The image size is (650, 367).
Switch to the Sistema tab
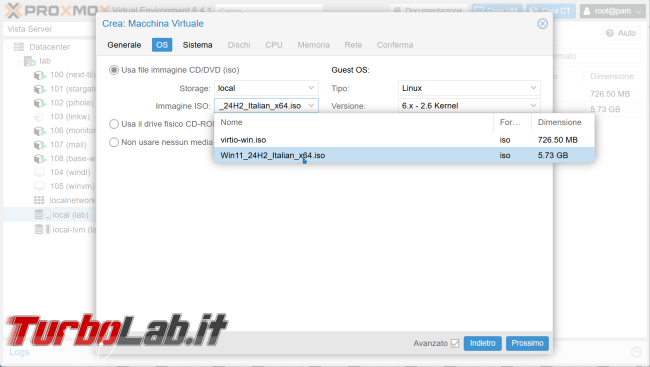coord(197,45)
